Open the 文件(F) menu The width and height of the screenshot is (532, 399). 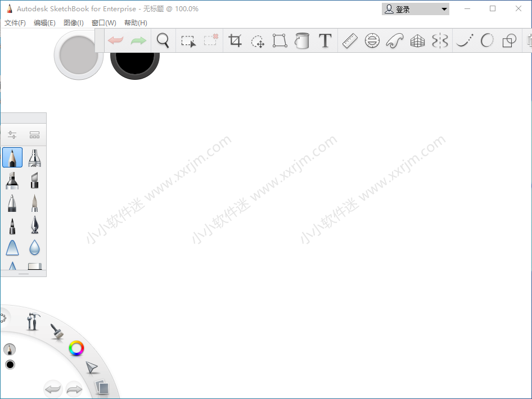point(15,23)
